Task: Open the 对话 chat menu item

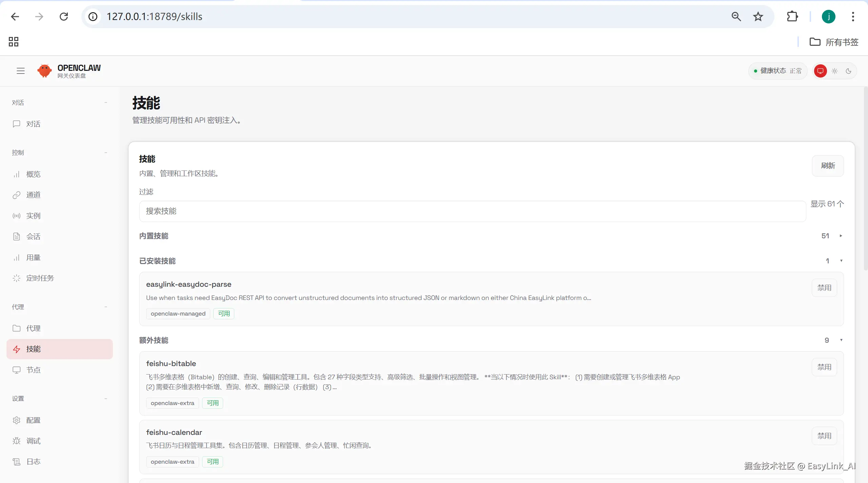Action: tap(33, 124)
